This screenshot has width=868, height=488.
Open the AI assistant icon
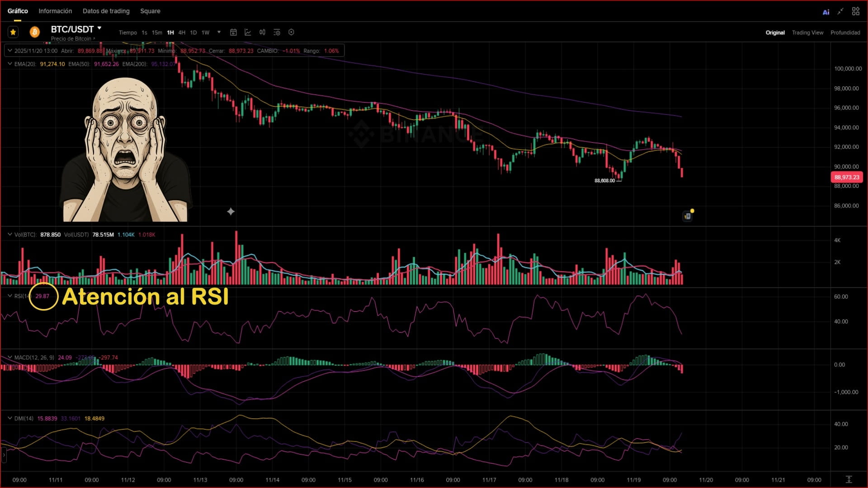tap(826, 12)
